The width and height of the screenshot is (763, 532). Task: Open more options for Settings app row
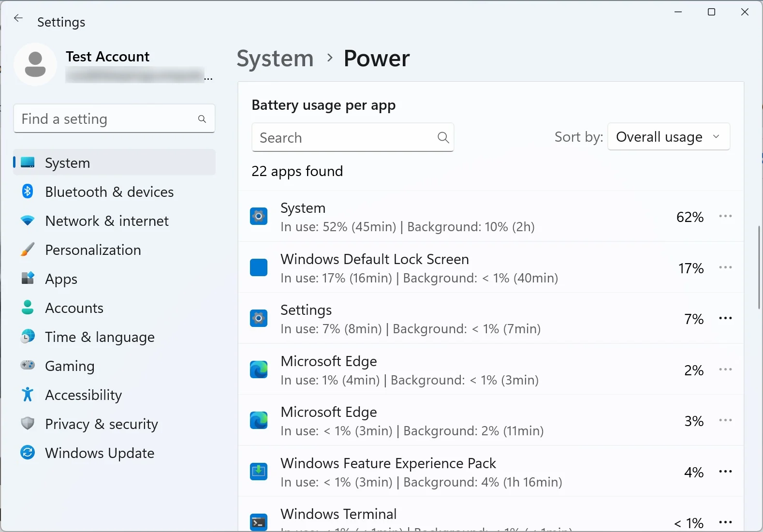[x=725, y=318]
